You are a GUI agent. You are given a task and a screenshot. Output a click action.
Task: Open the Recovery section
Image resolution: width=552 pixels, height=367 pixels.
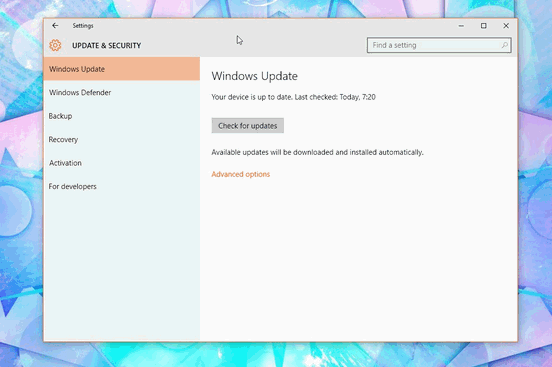click(x=122, y=139)
